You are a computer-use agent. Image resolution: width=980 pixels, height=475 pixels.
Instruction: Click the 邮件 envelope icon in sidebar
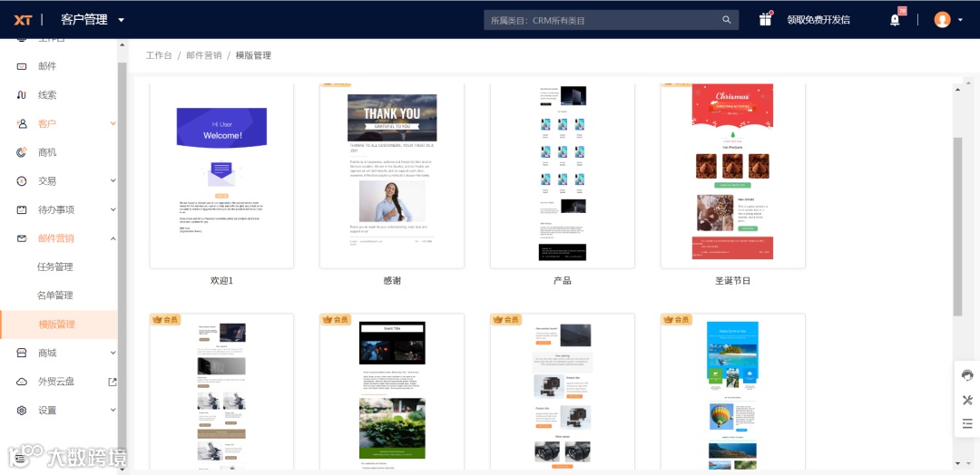point(22,66)
